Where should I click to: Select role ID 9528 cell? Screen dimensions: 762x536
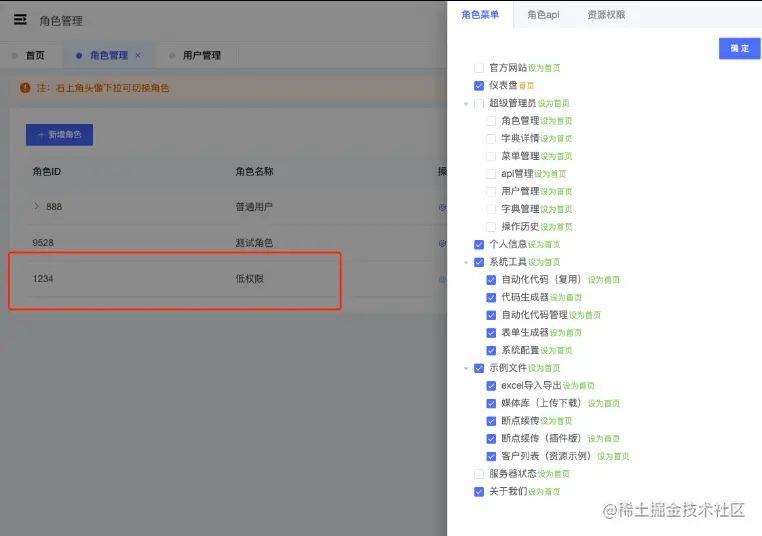pyautogui.click(x=43, y=242)
